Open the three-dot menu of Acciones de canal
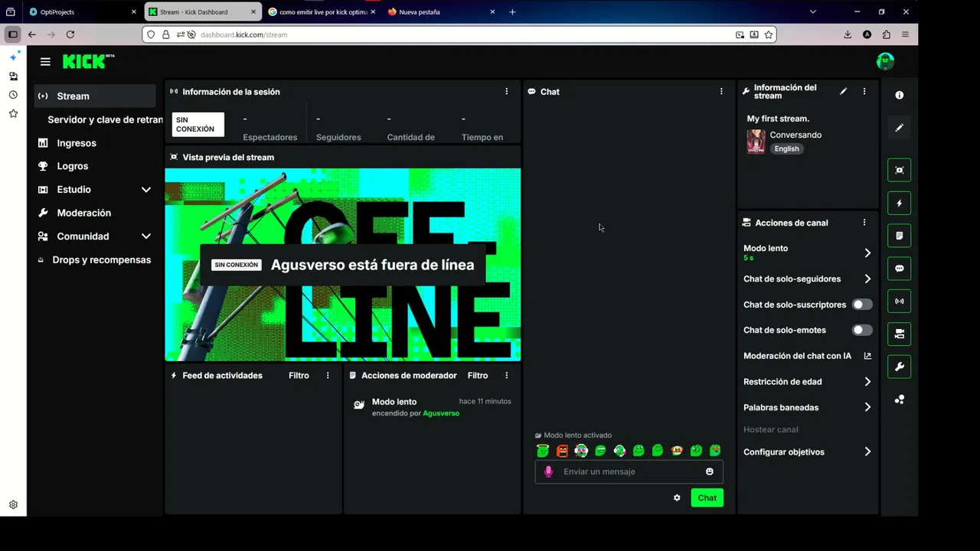The image size is (980, 551). (x=864, y=223)
